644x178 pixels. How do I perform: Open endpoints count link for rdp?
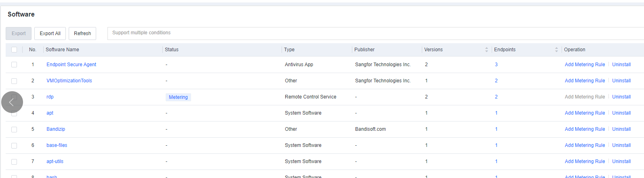point(496,97)
